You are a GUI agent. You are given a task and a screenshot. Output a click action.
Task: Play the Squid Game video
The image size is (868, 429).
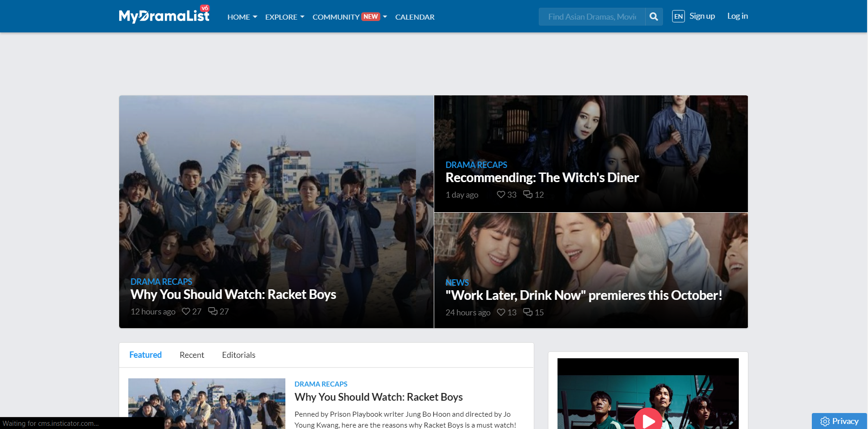pyautogui.click(x=647, y=419)
